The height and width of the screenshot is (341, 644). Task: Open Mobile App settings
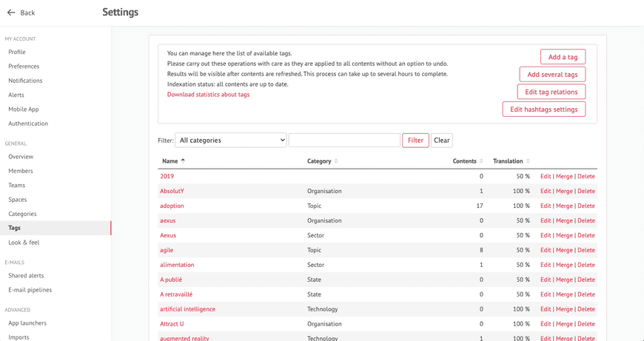pyautogui.click(x=24, y=109)
